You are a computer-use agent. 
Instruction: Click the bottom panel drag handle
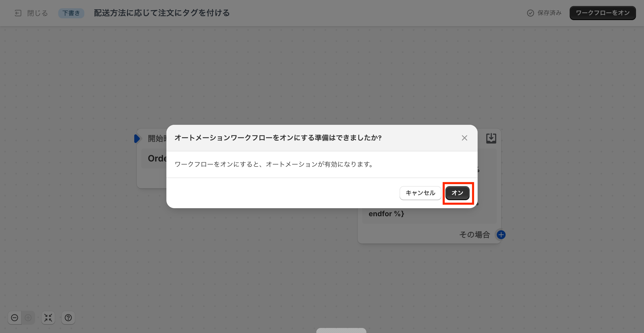[341, 330]
